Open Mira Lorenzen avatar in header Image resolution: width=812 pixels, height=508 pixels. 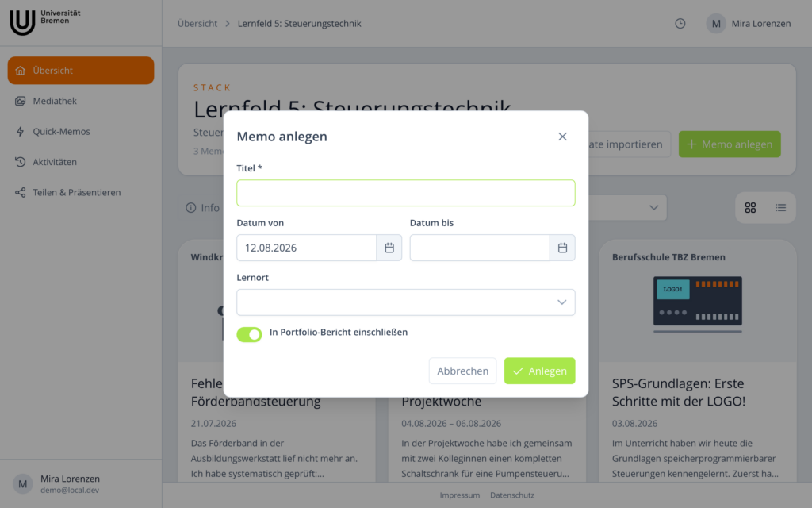716,23
